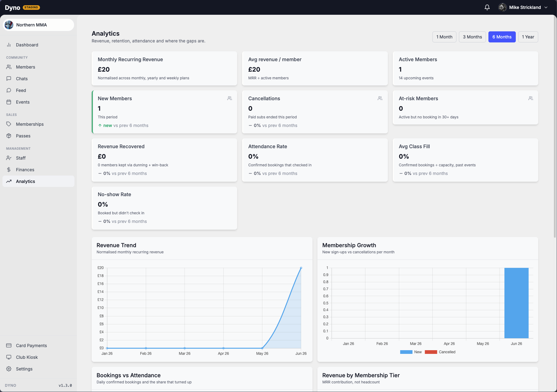Click the Attendance Rate card
The width and height of the screenshot is (557, 392).
tap(315, 160)
